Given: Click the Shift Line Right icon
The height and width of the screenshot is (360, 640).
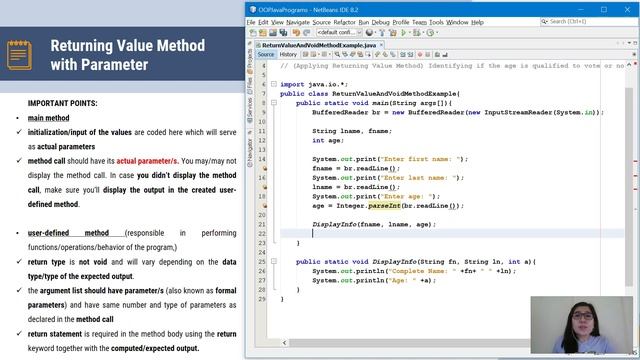Looking at the screenshot, I should coord(410,54).
